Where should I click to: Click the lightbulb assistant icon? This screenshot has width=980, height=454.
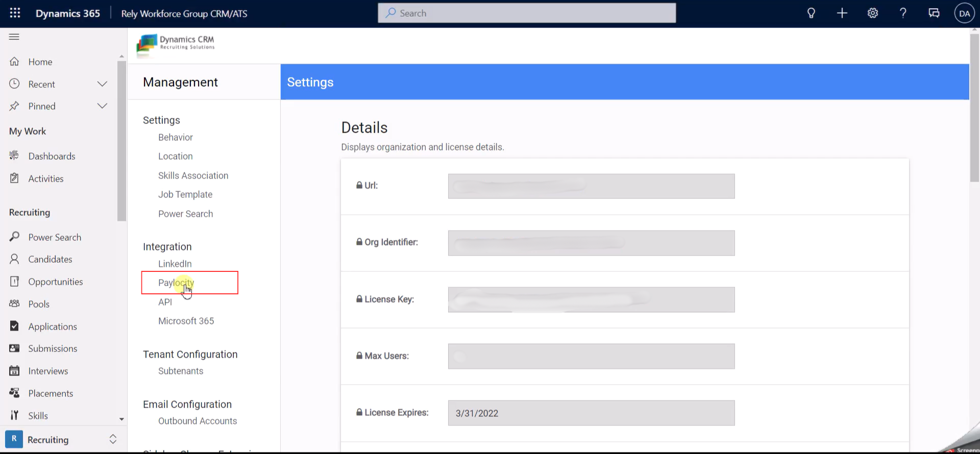coord(811,13)
